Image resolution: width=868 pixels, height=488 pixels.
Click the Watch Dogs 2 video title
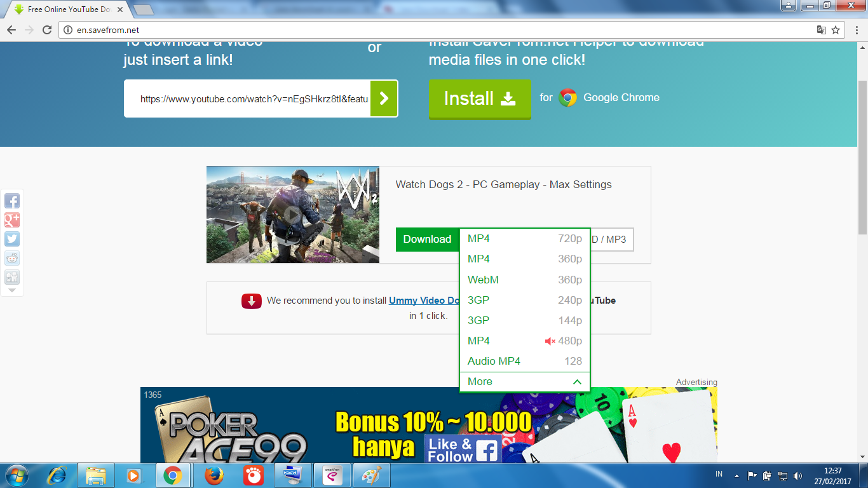504,185
